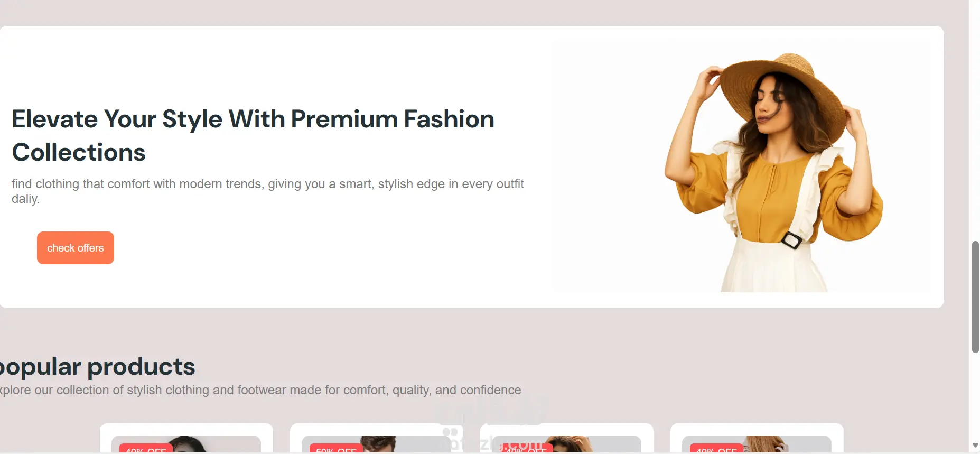Screen dimensions: 980x454
Task: Click the orange "check offers" button
Action: 76,248
